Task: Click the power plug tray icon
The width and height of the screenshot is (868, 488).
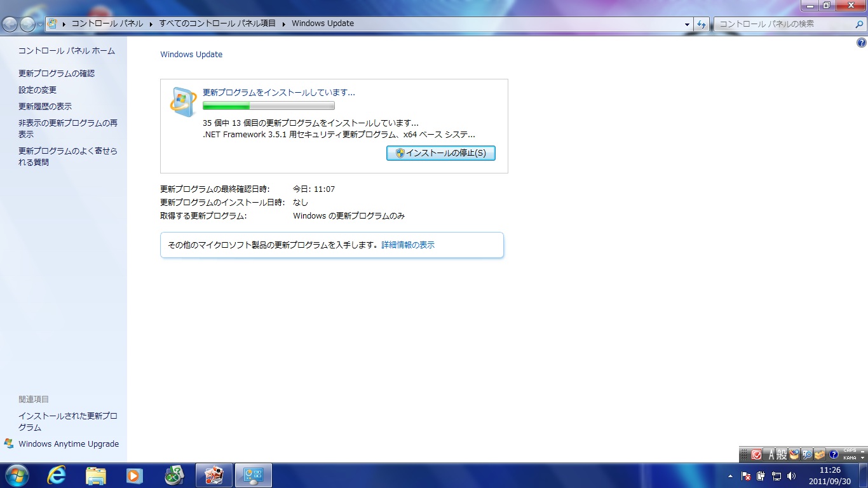Action: pos(761,475)
